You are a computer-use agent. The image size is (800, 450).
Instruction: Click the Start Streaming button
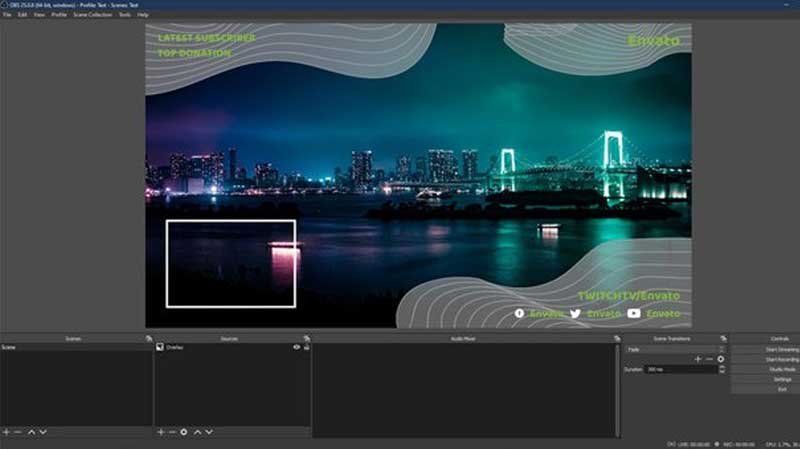point(766,349)
